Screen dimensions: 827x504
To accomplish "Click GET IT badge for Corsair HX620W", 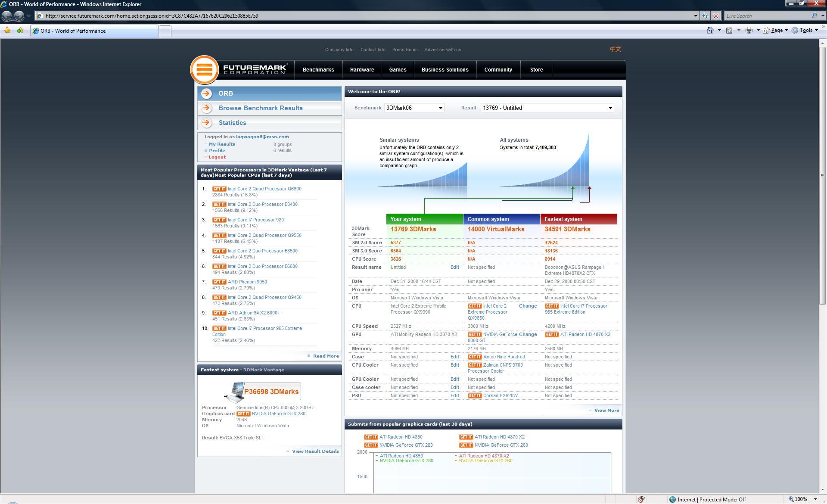I will pos(475,396).
